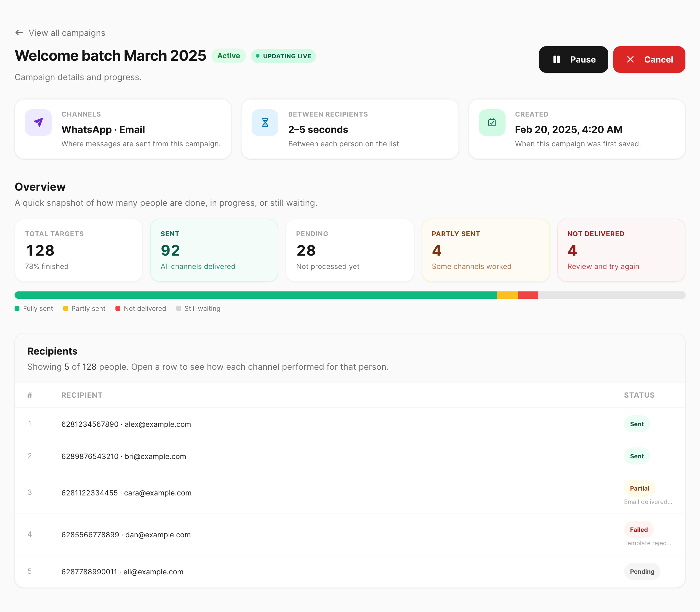Viewport: 700px width, 612px height.
Task: Click the Sent badge for bri@example.com
Action: coord(637,456)
